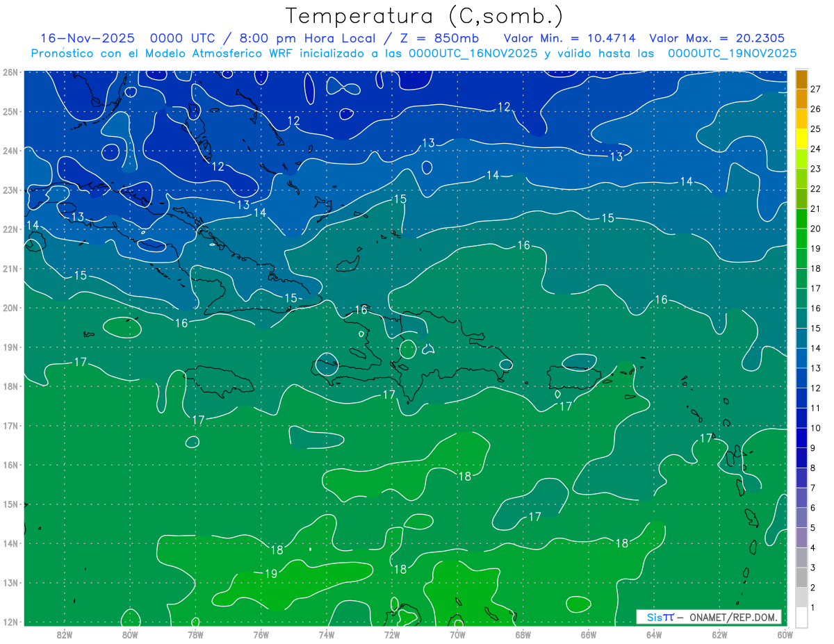834x644 pixels.
Task: Click the color legend value 20
Action: click(815, 229)
